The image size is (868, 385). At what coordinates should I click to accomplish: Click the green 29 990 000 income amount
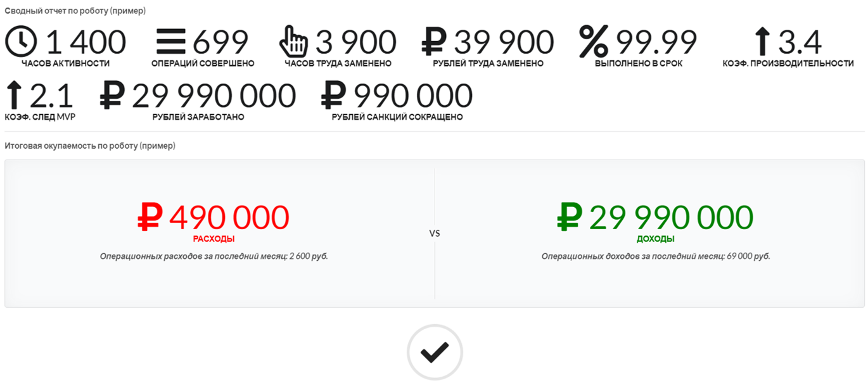point(670,217)
